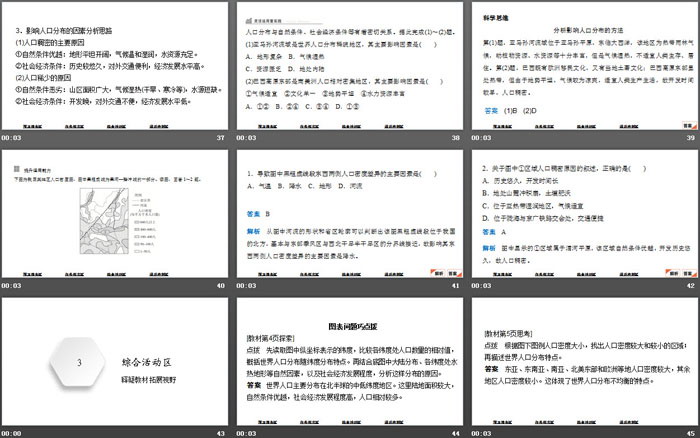Select slide 40 thumbnail containing the population density map

coord(115,213)
